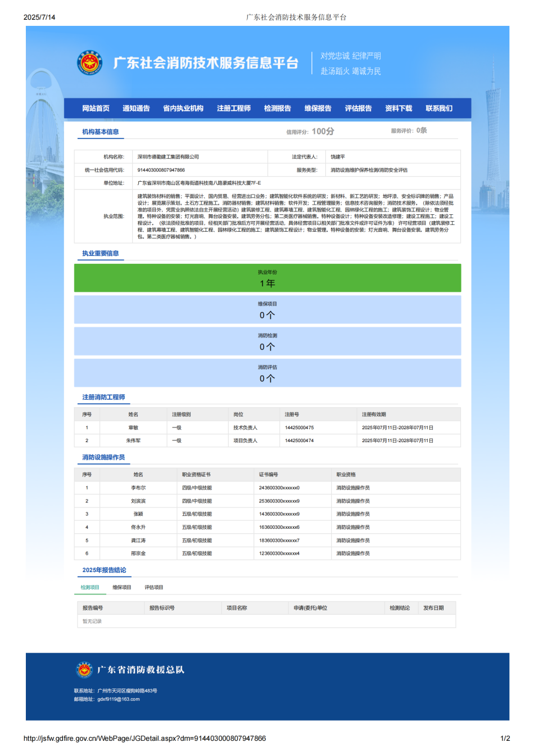Click the 服务评价 0条 value
Image resolution: width=534 pixels, height=756 pixels.
422,130
